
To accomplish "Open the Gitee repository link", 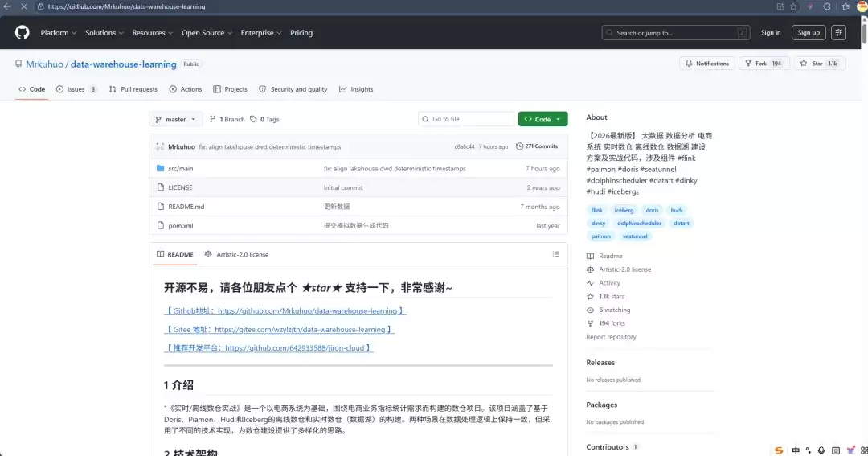I will [279, 330].
